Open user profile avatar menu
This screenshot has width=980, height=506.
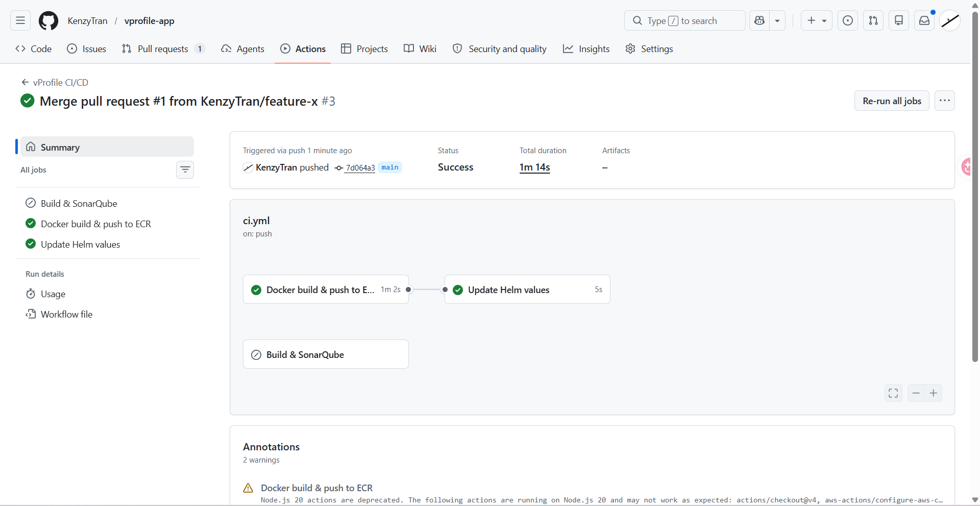tap(950, 20)
